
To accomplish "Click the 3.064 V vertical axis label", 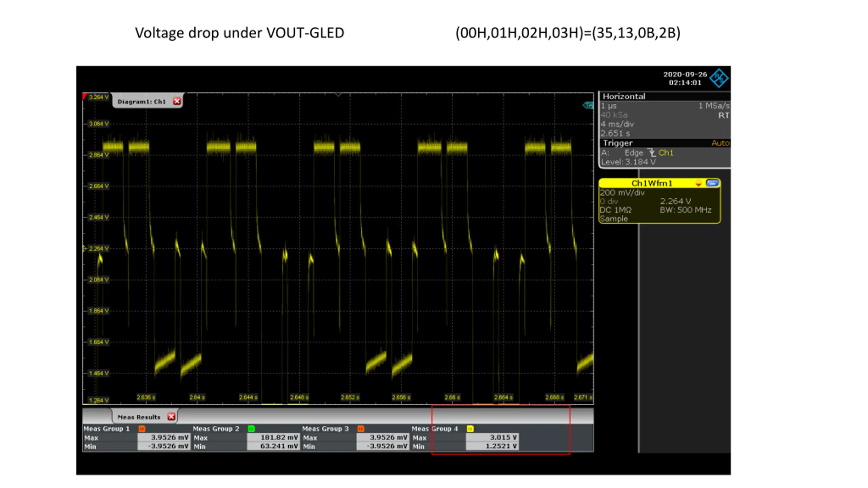I will pos(99,124).
